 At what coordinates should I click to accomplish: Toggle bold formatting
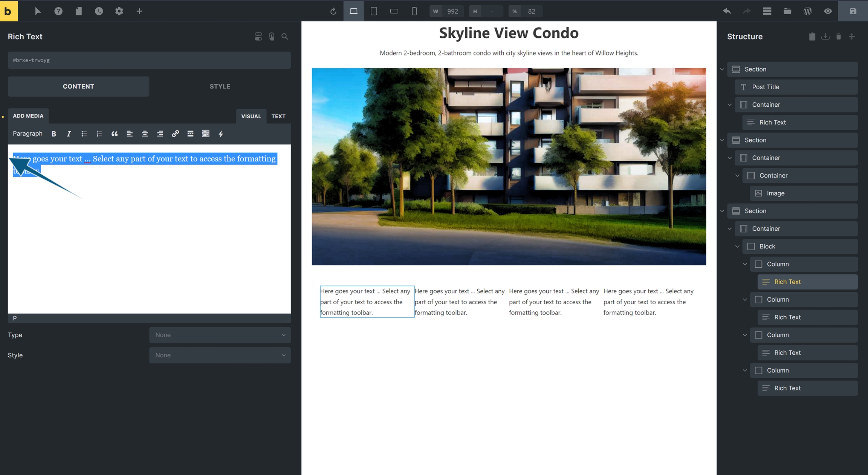coord(54,134)
